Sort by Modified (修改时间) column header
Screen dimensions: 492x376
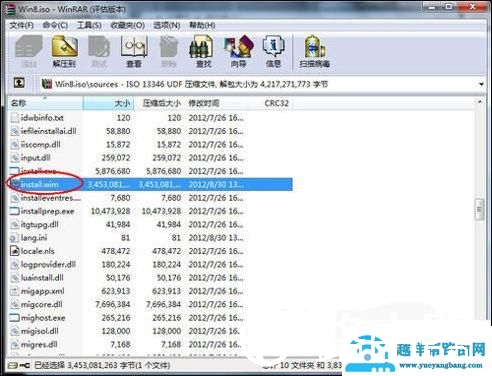[217, 103]
